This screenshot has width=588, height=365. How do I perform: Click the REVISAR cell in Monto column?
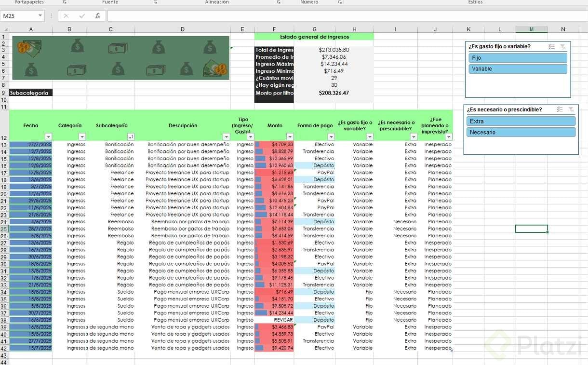click(274, 320)
